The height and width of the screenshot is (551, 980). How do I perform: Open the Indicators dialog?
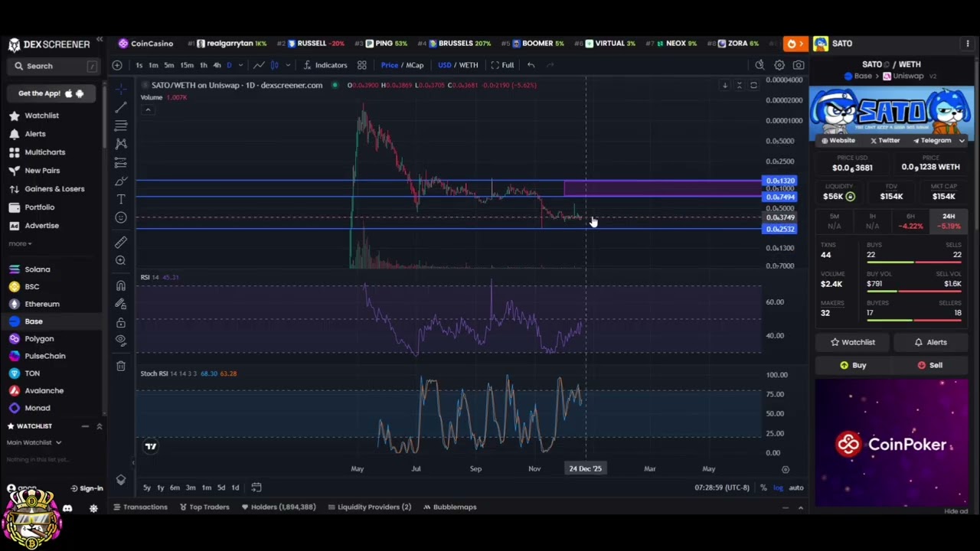click(x=325, y=65)
